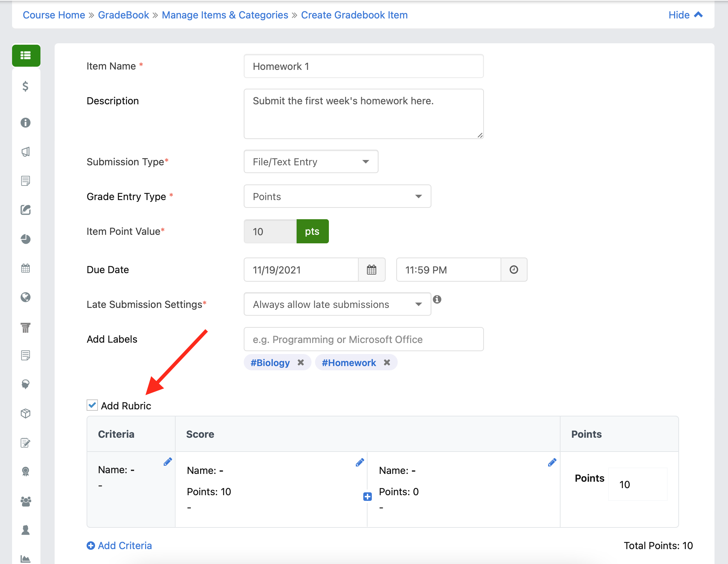Image resolution: width=728 pixels, height=564 pixels.
Task: Open the clock time picker icon
Action: (514, 270)
